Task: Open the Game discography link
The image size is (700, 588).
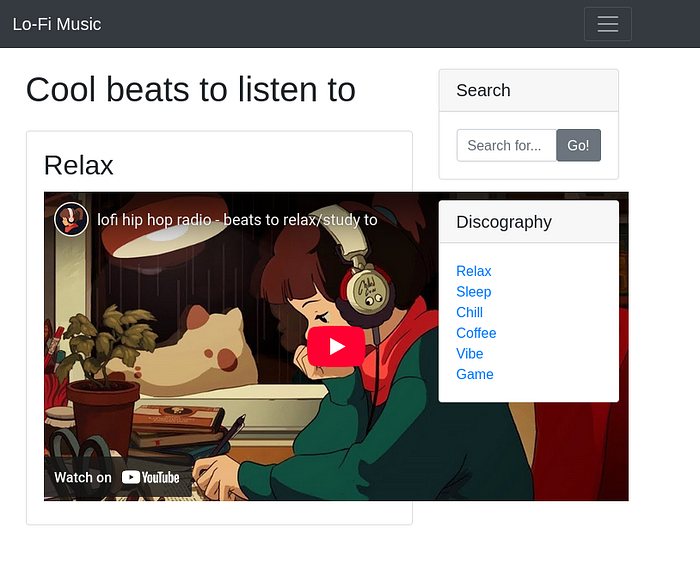Action: coord(475,374)
